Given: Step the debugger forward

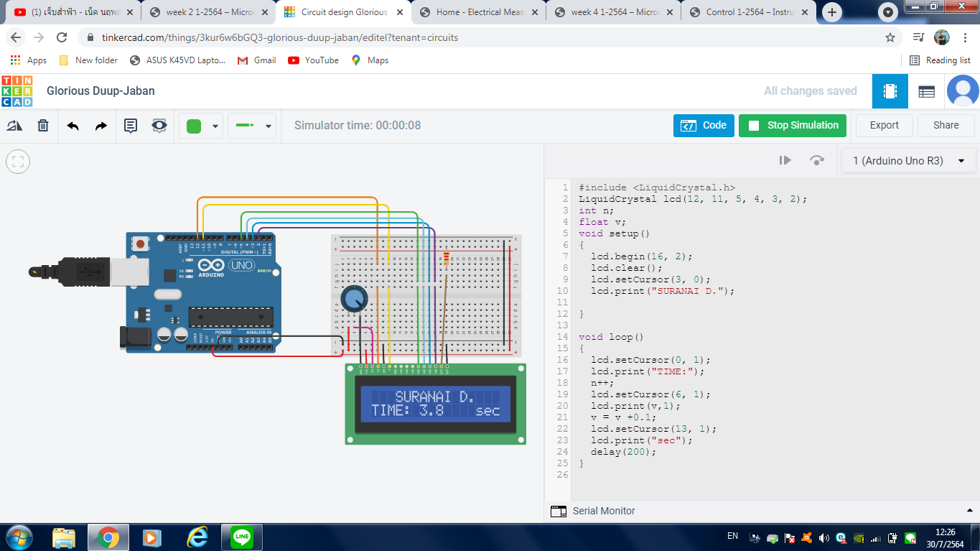Looking at the screenshot, I should point(785,161).
